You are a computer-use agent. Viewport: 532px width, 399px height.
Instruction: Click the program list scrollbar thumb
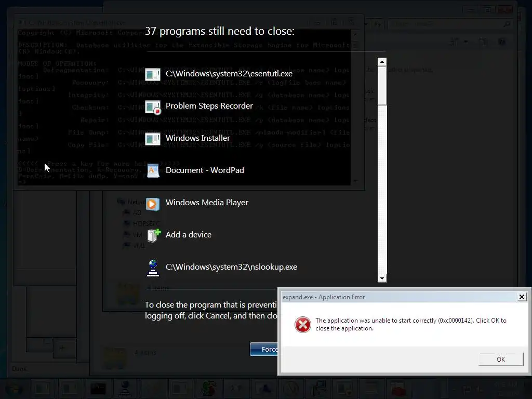coord(382,86)
